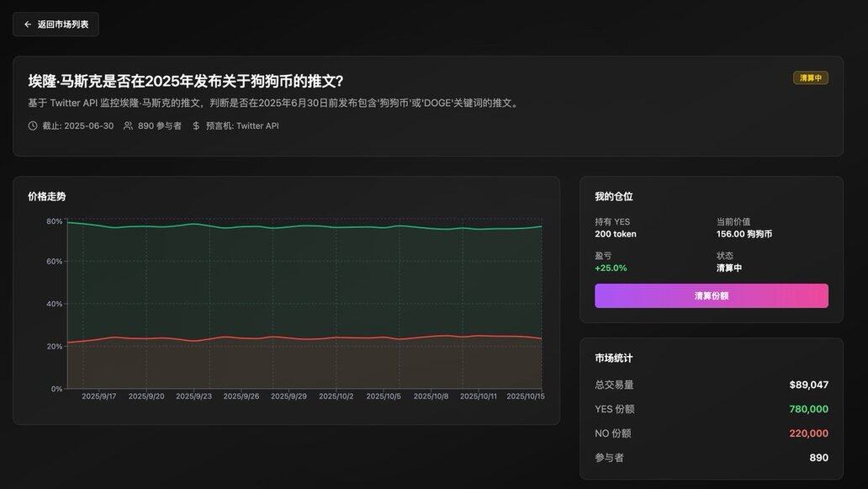This screenshot has height=489, width=868.
Task: Click the +25.0% profit value
Action: [611, 268]
